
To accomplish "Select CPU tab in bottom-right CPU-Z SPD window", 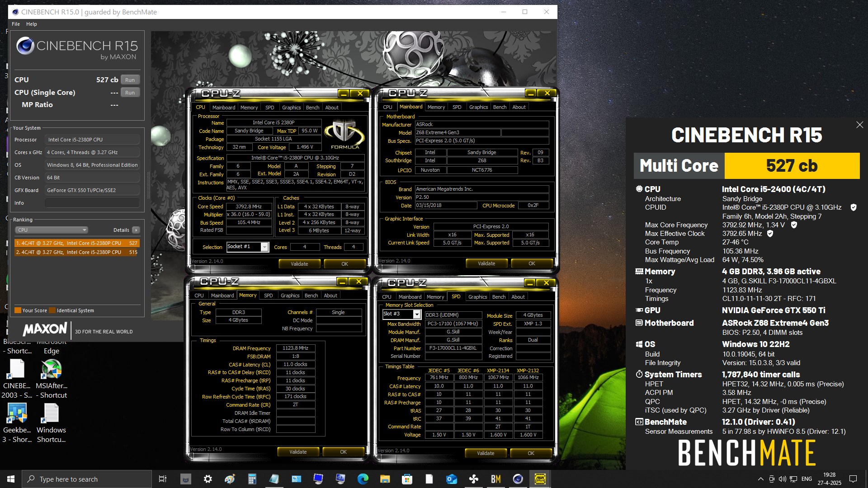I will tap(387, 297).
